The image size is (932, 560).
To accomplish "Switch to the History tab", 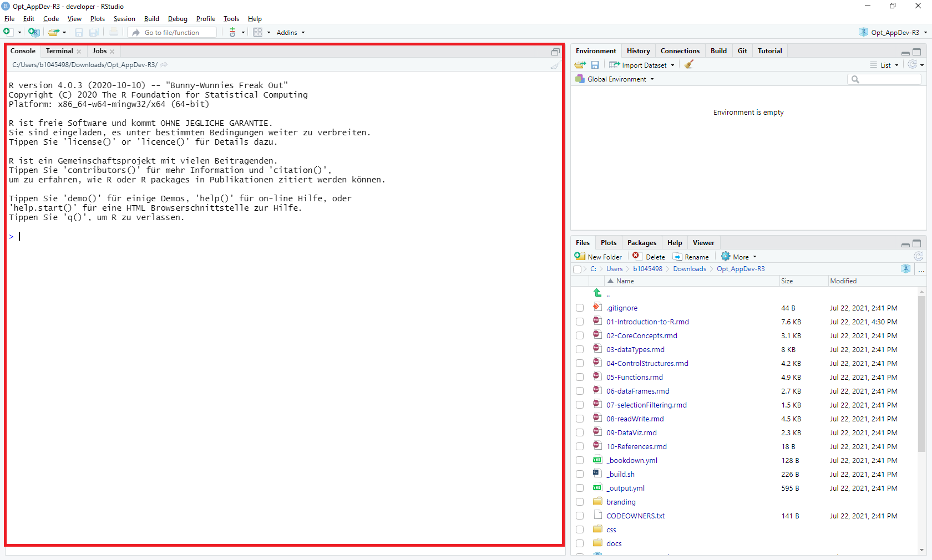I will pyautogui.click(x=638, y=51).
